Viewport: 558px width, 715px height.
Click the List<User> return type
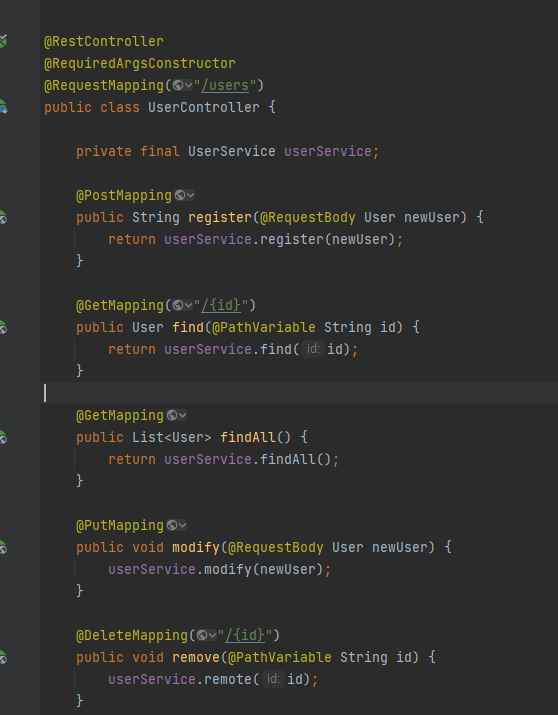click(172, 437)
